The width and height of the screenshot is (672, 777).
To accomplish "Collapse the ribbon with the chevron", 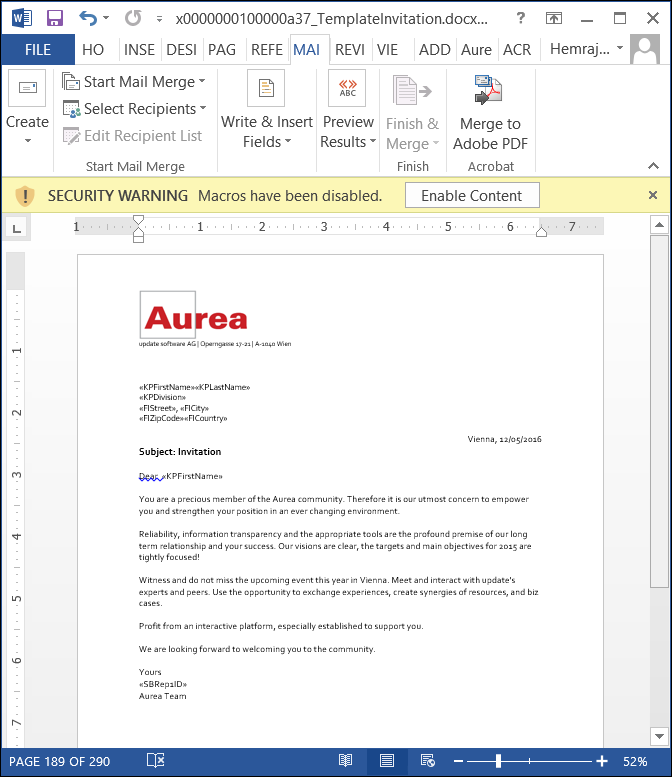I will pos(654,166).
